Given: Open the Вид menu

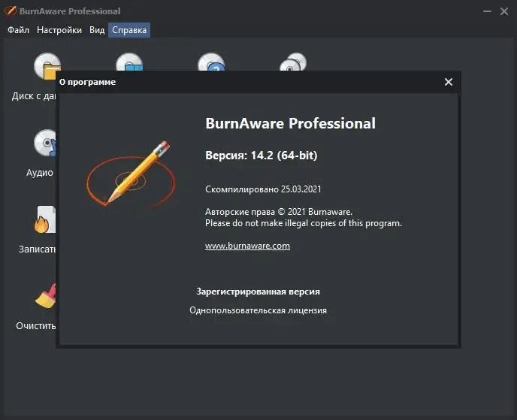Looking at the screenshot, I should 97,30.
